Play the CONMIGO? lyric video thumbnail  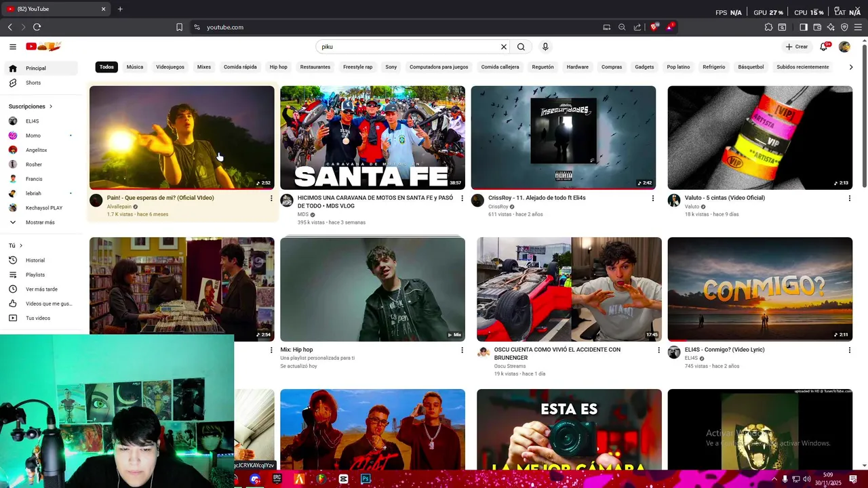(759, 289)
